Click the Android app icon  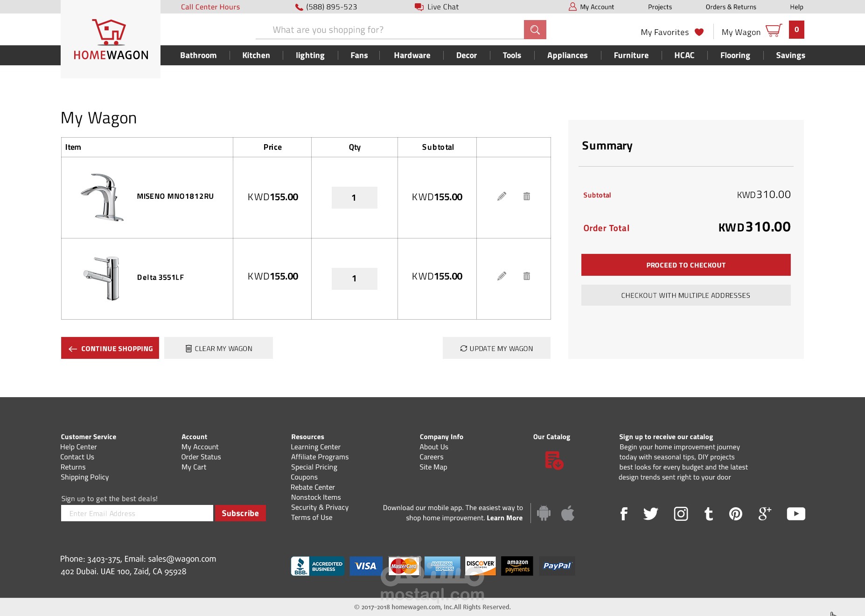(544, 513)
